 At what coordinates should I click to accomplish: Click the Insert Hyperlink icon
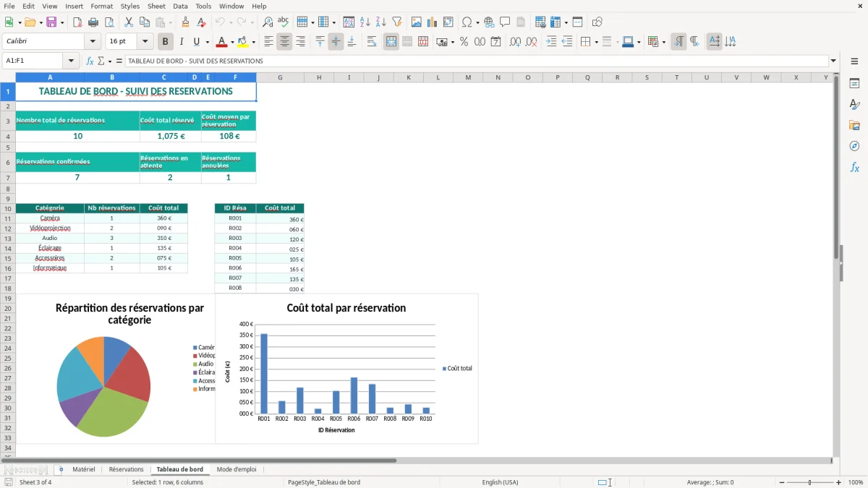point(489,22)
